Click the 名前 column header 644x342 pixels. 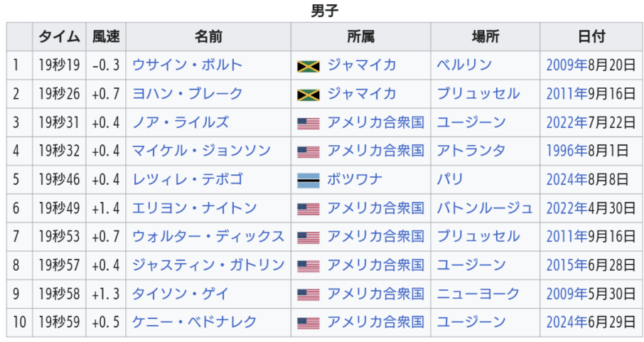tap(208, 37)
